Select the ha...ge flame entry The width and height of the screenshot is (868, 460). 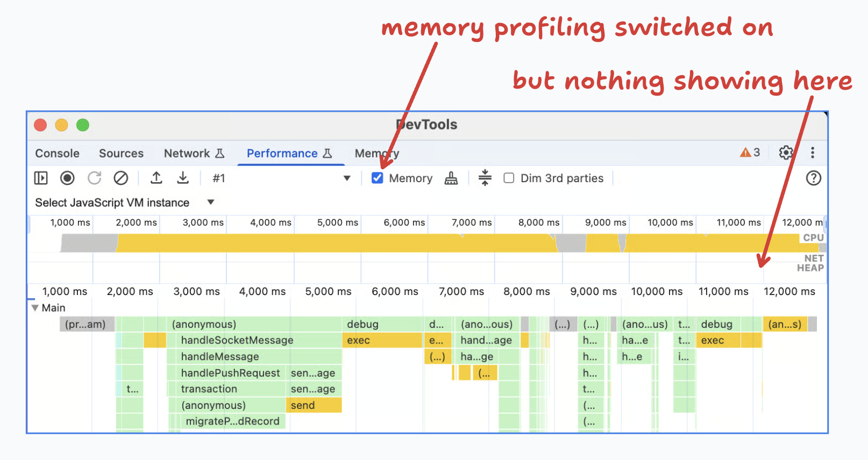coord(476,356)
